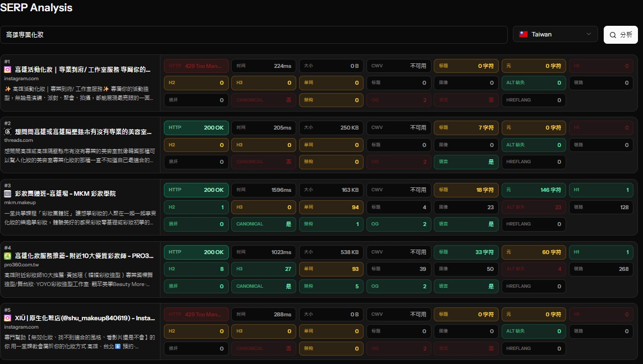Click the HTTP 200 OK cell in threads.com result
Image resolution: width=643 pixels, height=364 pixels.
pyautogui.click(x=196, y=127)
